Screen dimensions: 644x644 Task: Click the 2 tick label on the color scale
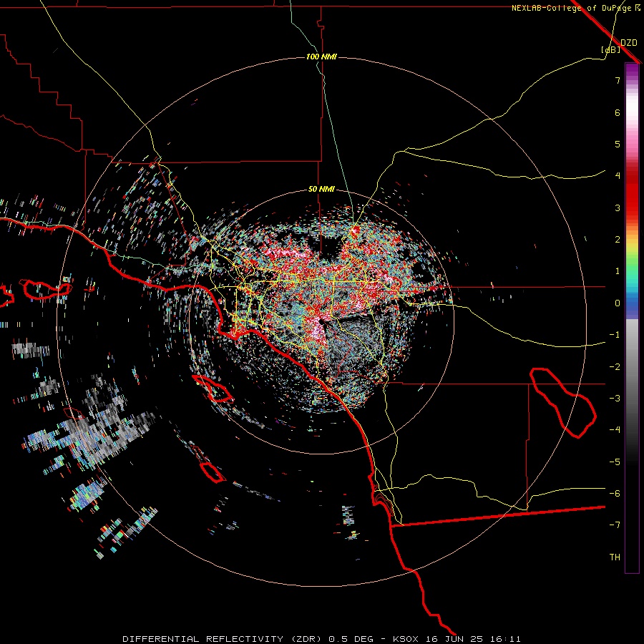tap(618, 240)
